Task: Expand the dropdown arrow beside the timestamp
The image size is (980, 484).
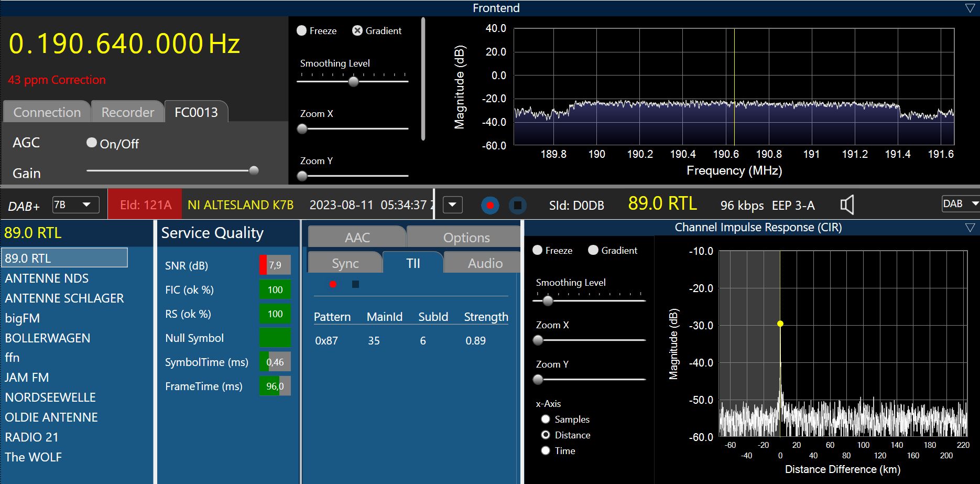Action: (x=453, y=205)
